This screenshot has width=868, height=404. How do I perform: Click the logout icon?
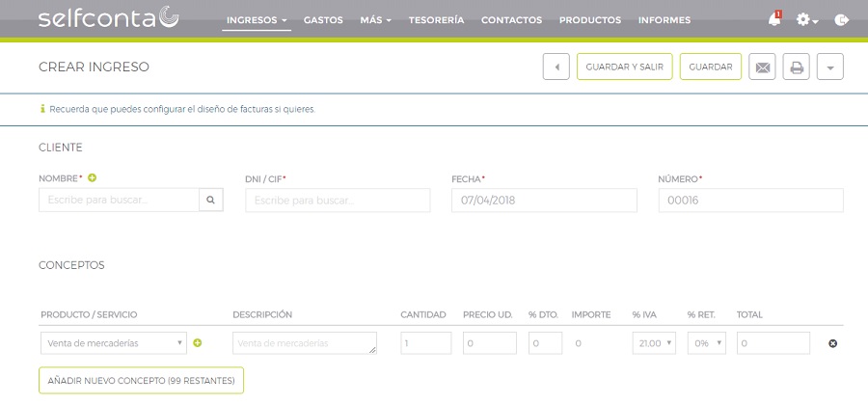pos(841,20)
